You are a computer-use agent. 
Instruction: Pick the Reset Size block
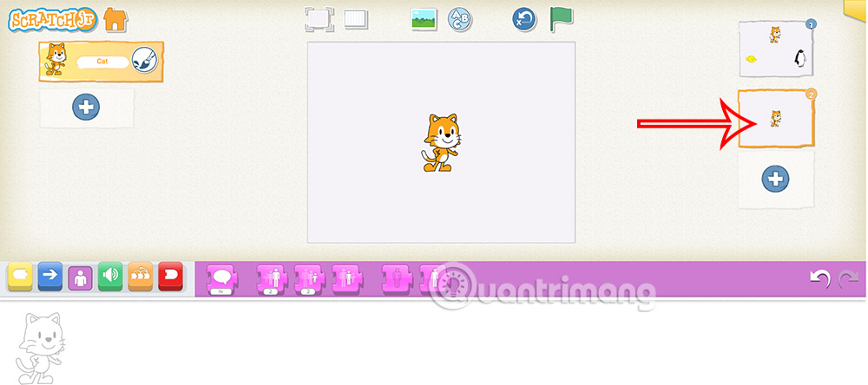(347, 277)
